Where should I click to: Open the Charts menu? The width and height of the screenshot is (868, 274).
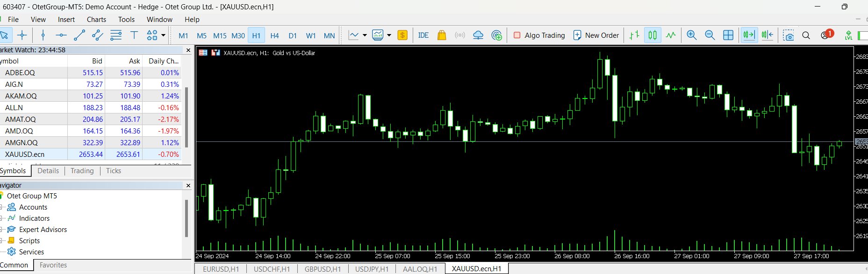[96, 19]
